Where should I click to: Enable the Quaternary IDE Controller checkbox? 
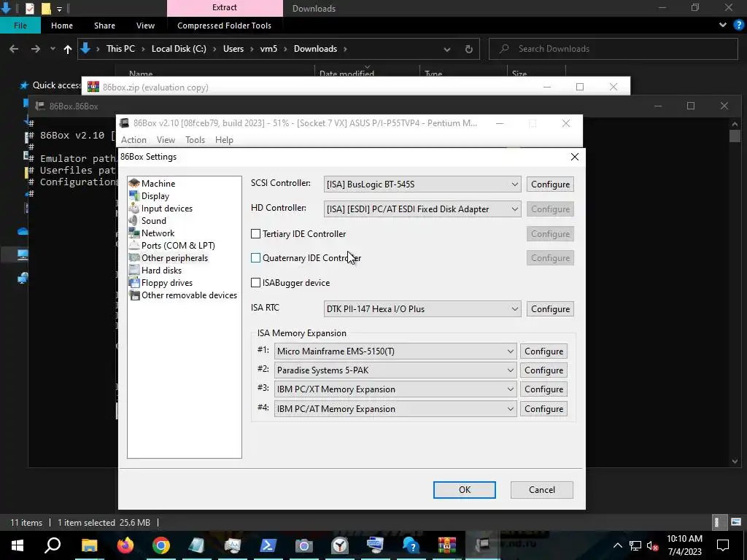[256, 257]
